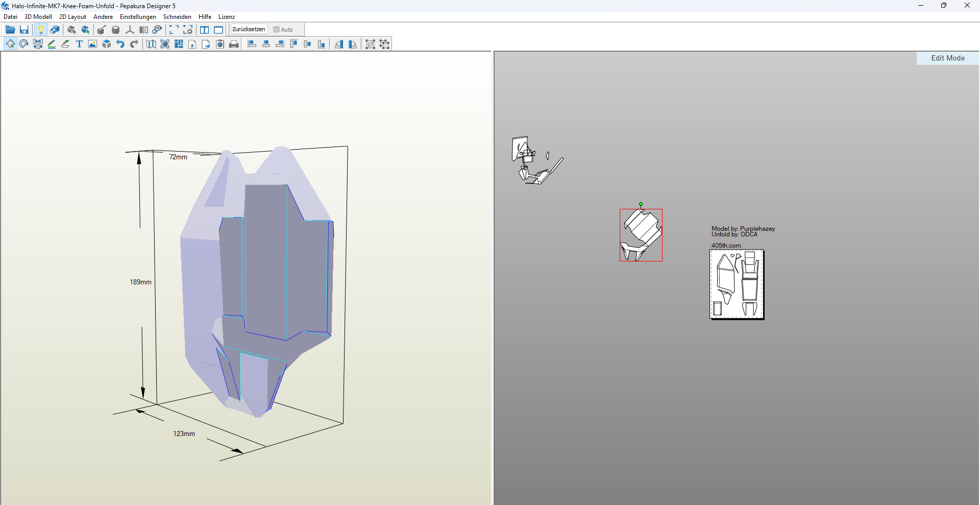Undo the last action
This screenshot has width=980, height=505.
[120, 44]
